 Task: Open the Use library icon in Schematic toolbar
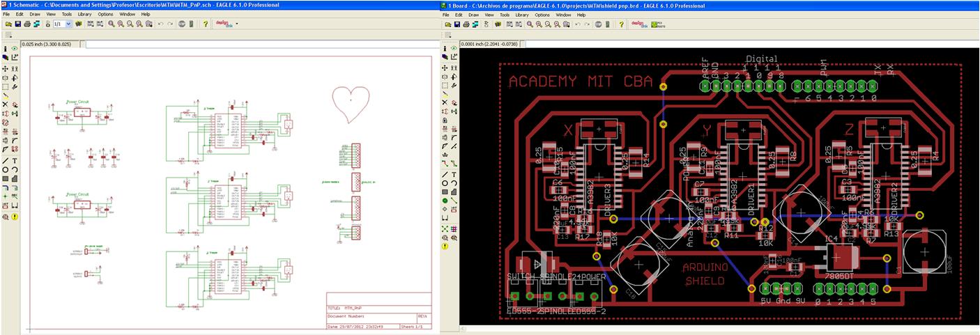(x=79, y=24)
